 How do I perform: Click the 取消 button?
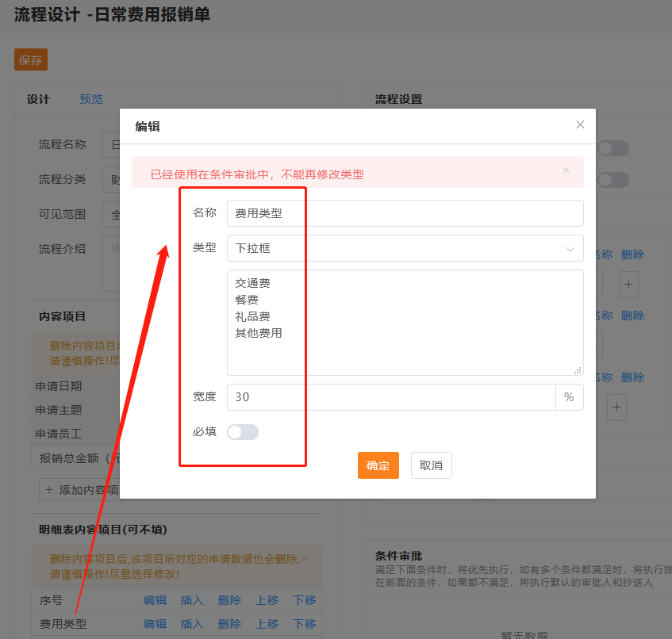431,465
